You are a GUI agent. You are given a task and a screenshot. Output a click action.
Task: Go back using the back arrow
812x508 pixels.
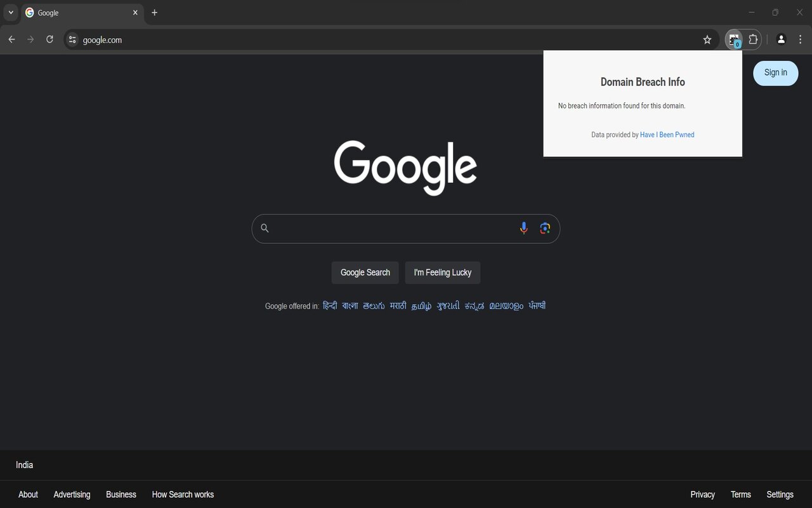tap(11, 39)
